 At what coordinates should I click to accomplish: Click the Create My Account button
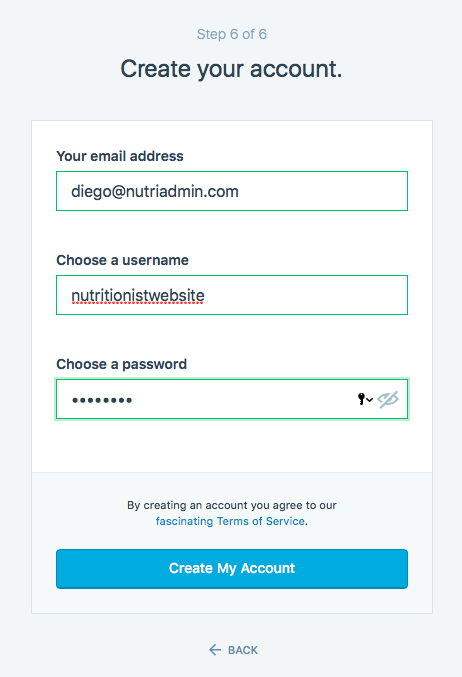pos(232,569)
